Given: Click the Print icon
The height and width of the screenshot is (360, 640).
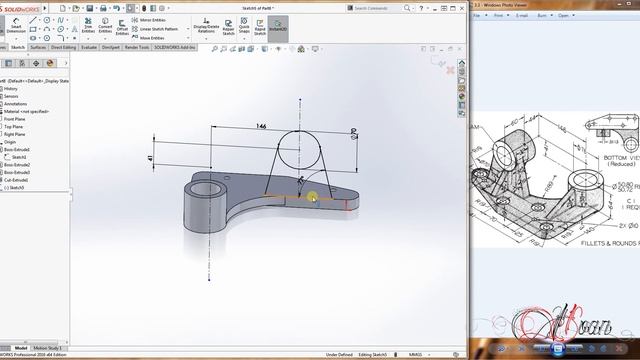Looking at the screenshot, I should (x=103, y=8).
